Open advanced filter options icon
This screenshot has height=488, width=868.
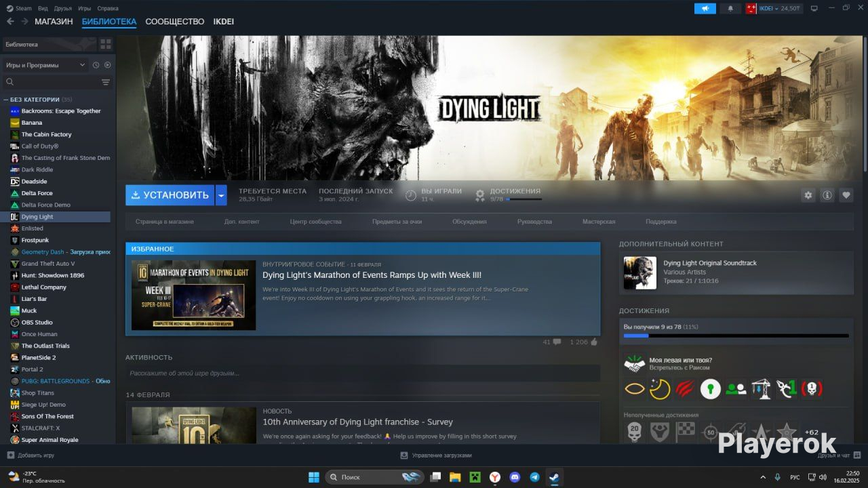[x=106, y=82]
